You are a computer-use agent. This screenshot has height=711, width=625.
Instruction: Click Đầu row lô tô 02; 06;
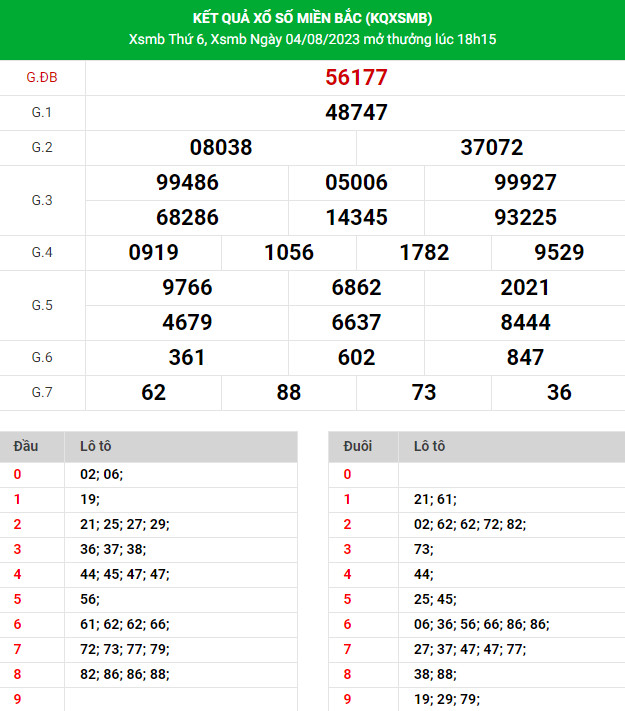102,474
